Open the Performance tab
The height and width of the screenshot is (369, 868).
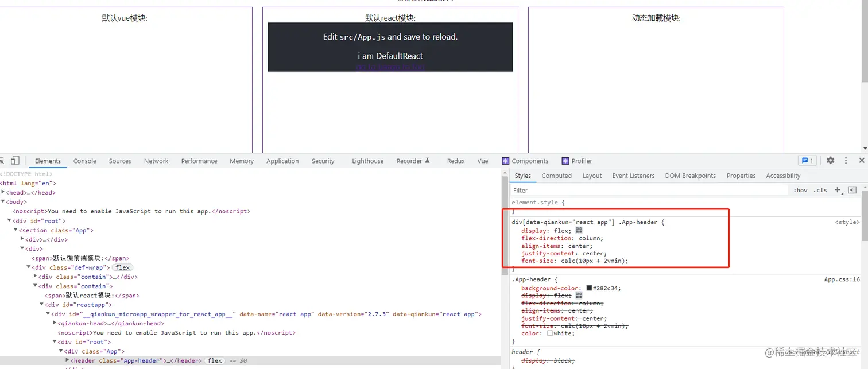click(x=199, y=161)
